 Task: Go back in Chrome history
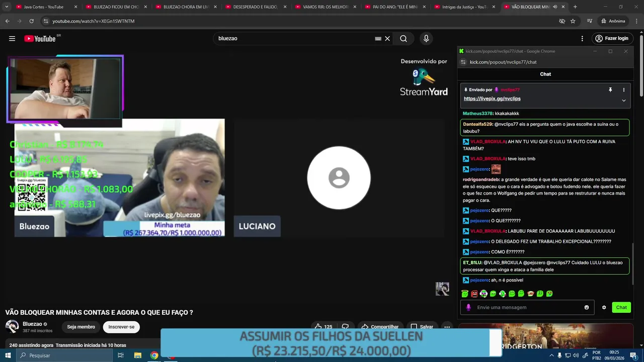[x=7, y=21]
